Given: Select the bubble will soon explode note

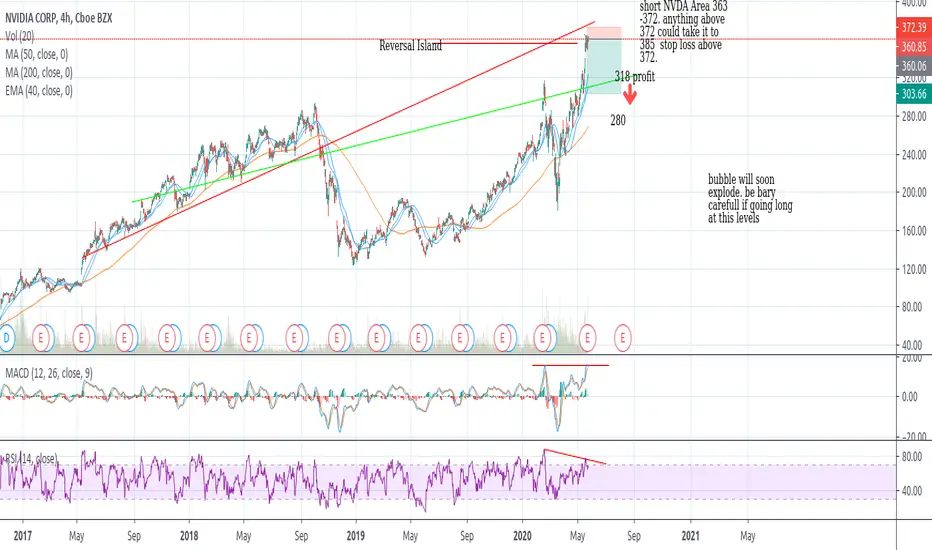Looking at the screenshot, I should pyautogui.click(x=750, y=199).
